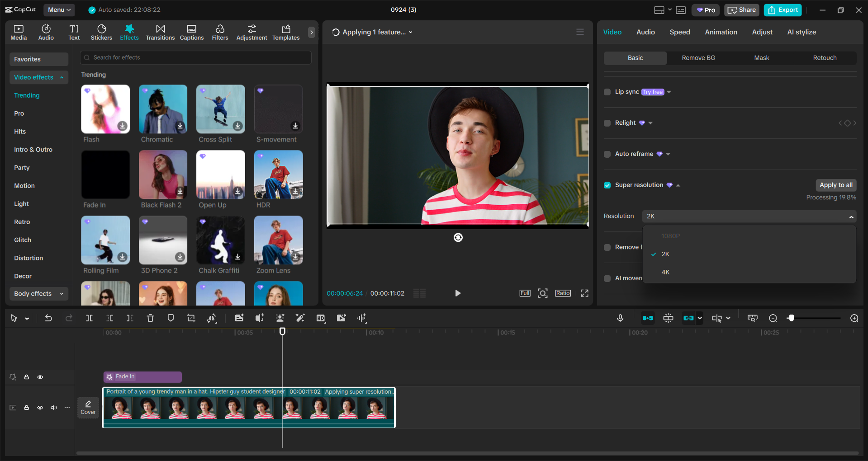This screenshot has height=461, width=868.
Task: Click the crop tool in the timeline toolbar
Action: coord(191,318)
